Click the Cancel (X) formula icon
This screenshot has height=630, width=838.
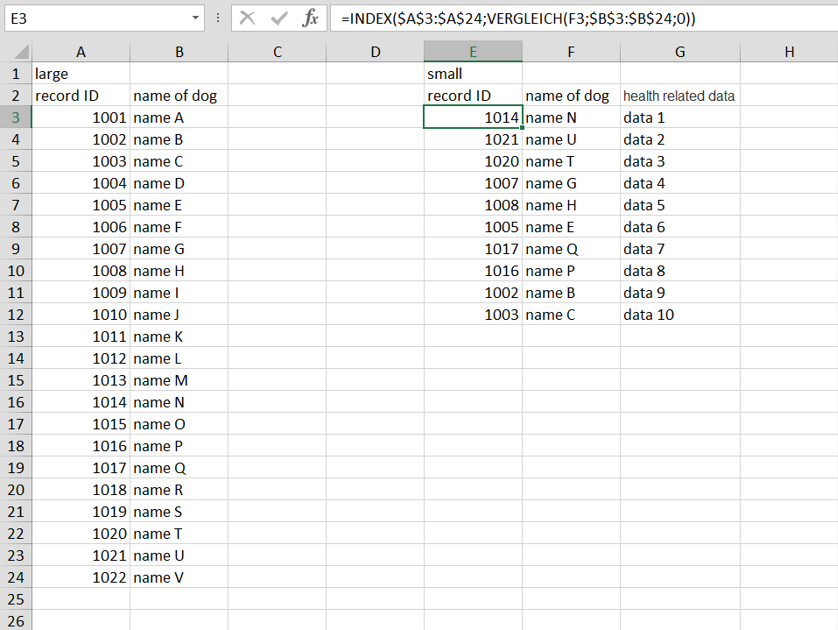pos(247,19)
